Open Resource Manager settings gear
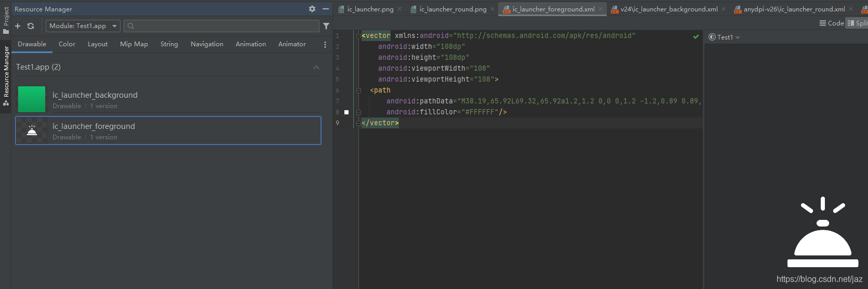 [312, 9]
